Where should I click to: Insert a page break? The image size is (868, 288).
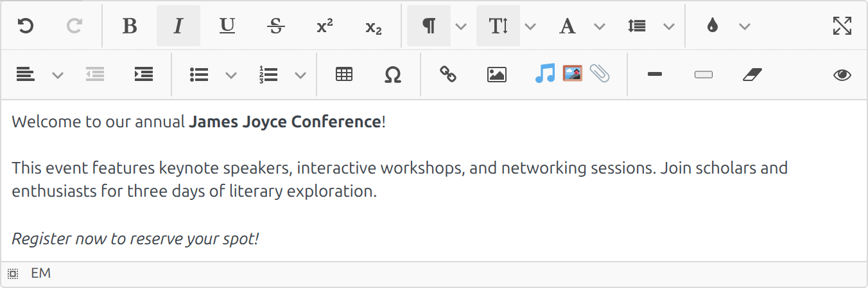(704, 75)
